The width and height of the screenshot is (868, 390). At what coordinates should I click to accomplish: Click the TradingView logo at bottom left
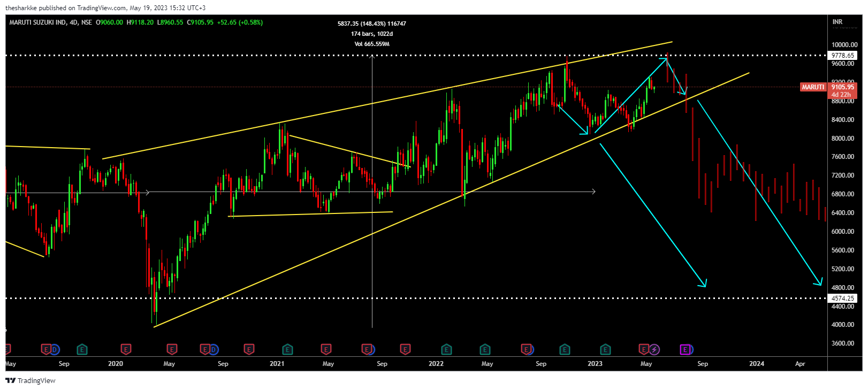click(x=31, y=380)
